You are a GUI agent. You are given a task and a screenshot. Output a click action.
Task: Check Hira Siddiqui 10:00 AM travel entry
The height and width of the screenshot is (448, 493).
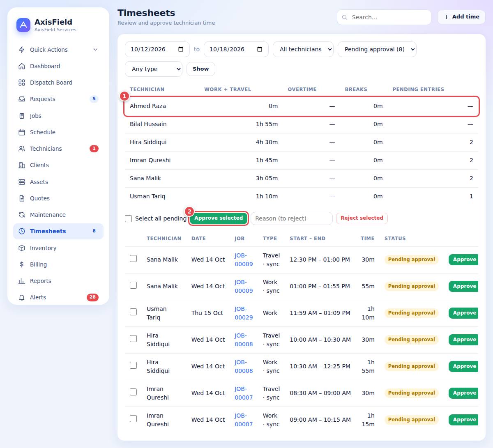pyautogui.click(x=133, y=339)
